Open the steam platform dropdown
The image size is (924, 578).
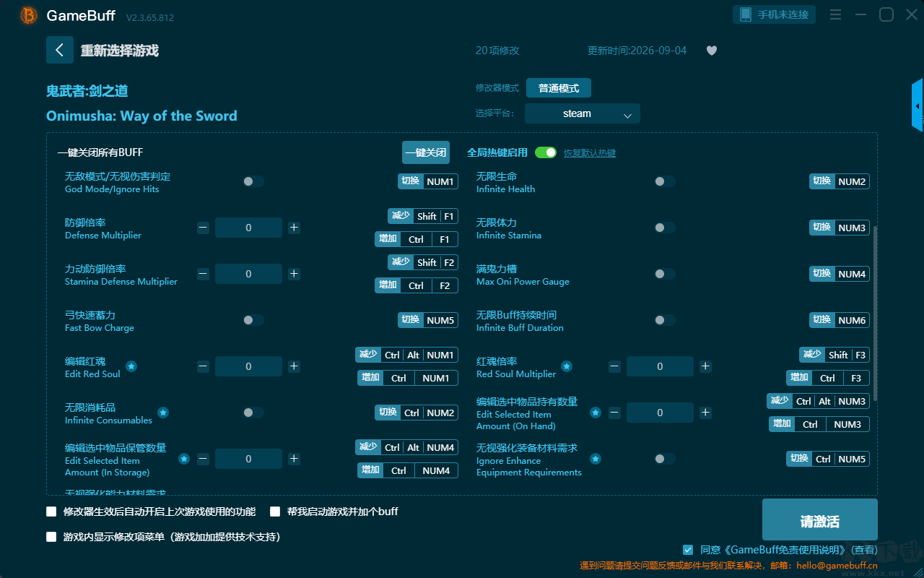583,113
